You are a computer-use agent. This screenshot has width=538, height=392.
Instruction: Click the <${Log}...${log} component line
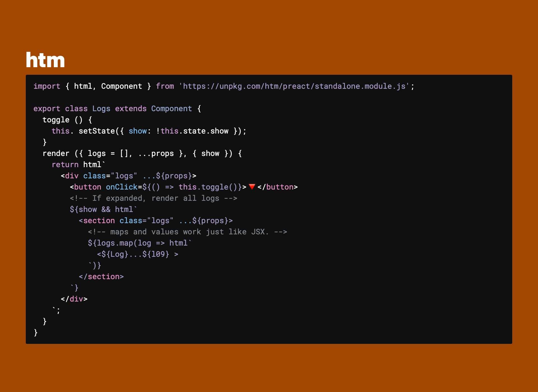pos(137,254)
